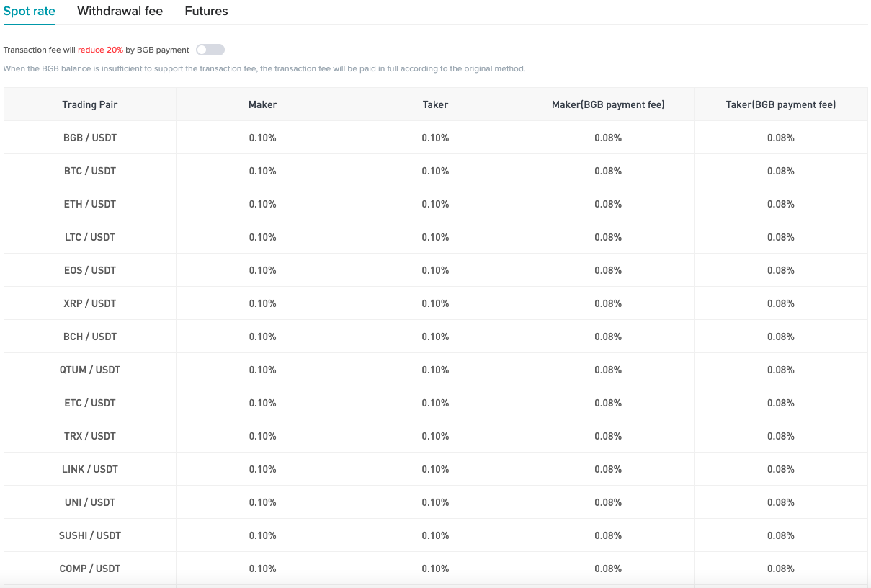
Task: Select the TRX / USDT trading pair
Action: pos(90,436)
